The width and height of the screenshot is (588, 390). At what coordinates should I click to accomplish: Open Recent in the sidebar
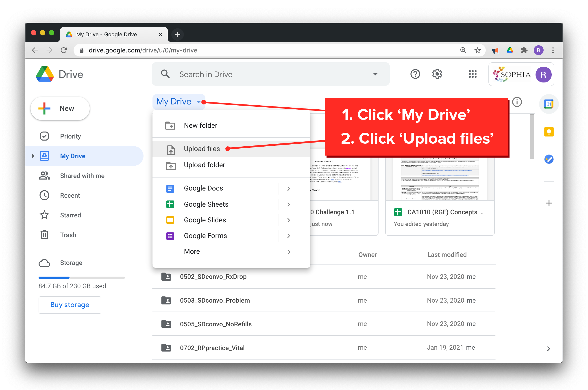85,195
